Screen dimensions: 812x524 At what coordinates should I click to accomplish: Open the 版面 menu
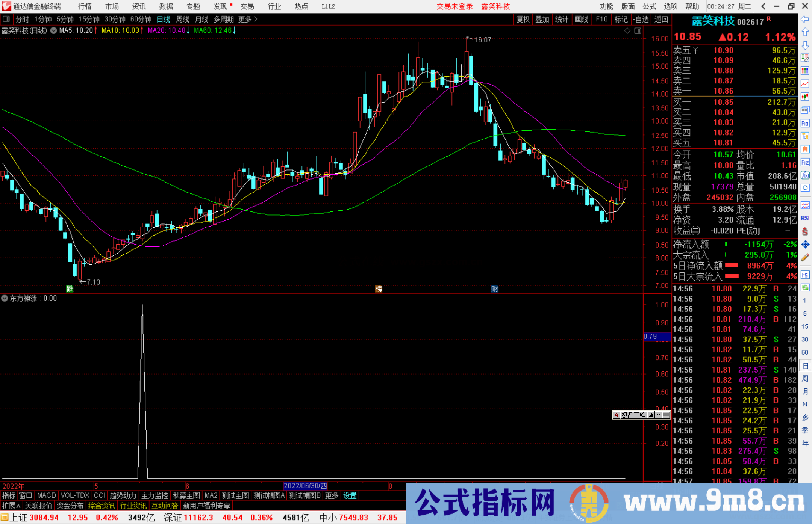click(x=628, y=6)
